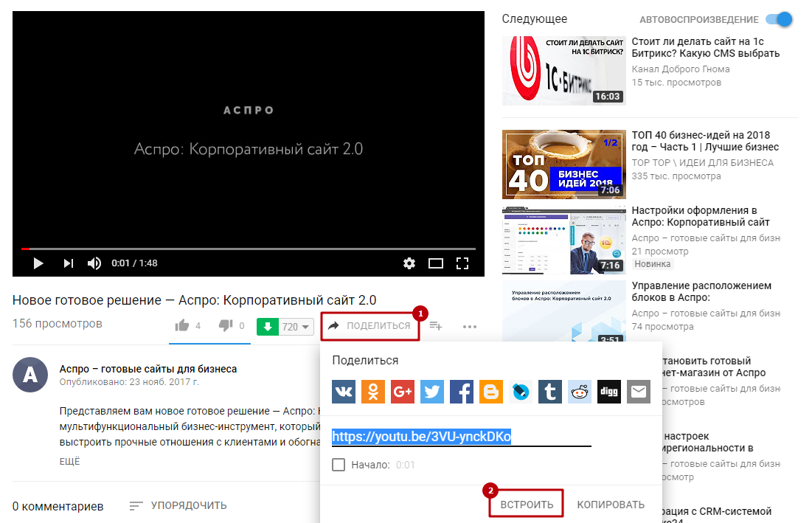Share via Odnoklassniki icon
Screen dimensions: 812x523
pyautogui.click(x=373, y=392)
